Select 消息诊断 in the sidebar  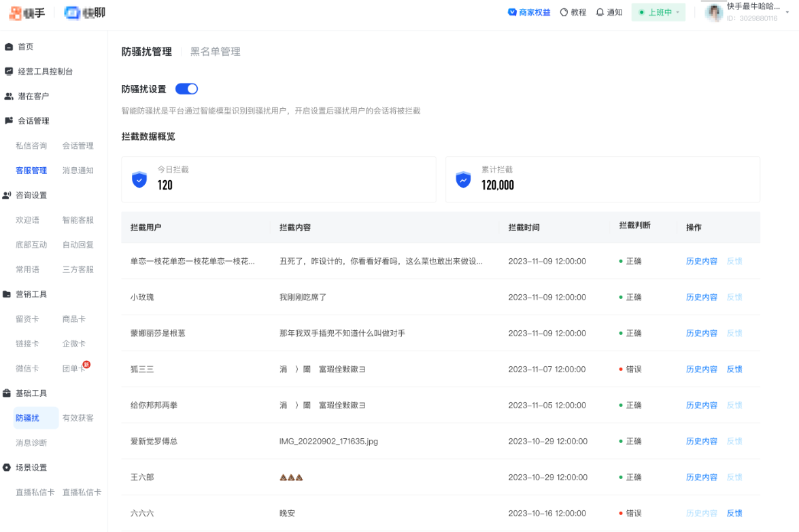pos(32,442)
